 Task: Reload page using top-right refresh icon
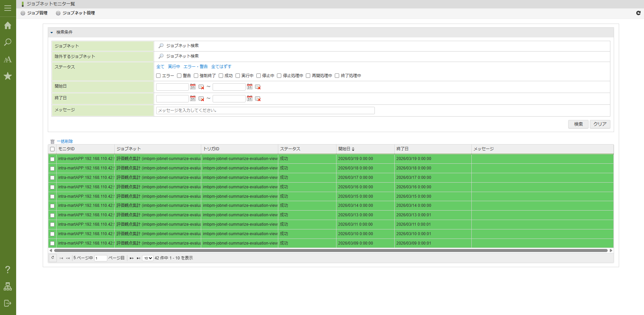pos(638,13)
